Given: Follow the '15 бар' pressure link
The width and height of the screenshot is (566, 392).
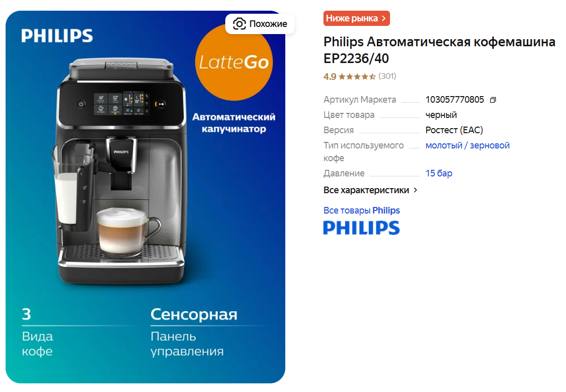Looking at the screenshot, I should coord(438,173).
